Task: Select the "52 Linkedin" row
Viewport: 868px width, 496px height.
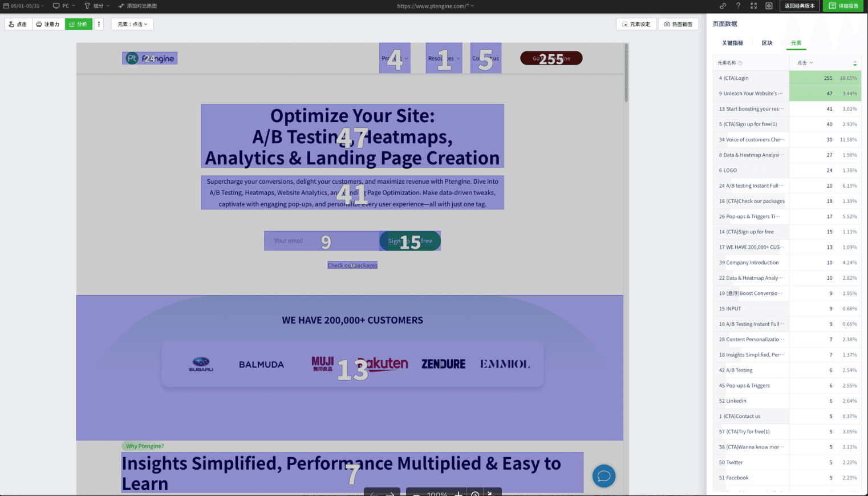Action: 787,401
